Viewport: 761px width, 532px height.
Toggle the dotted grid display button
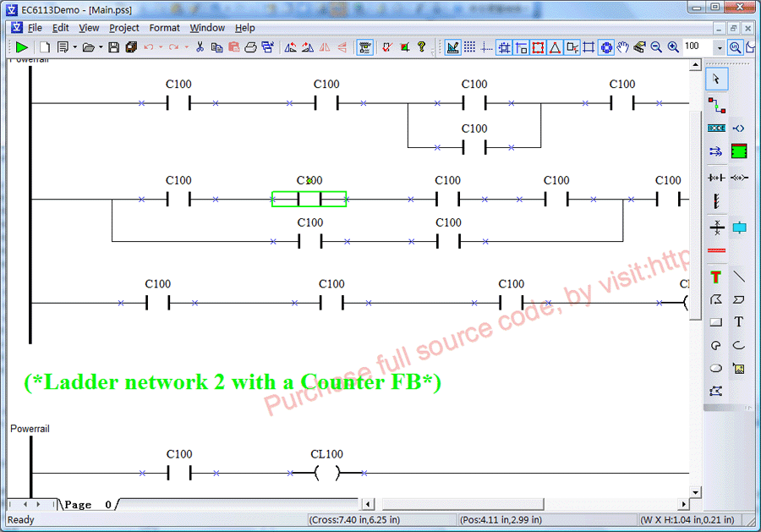click(x=469, y=47)
